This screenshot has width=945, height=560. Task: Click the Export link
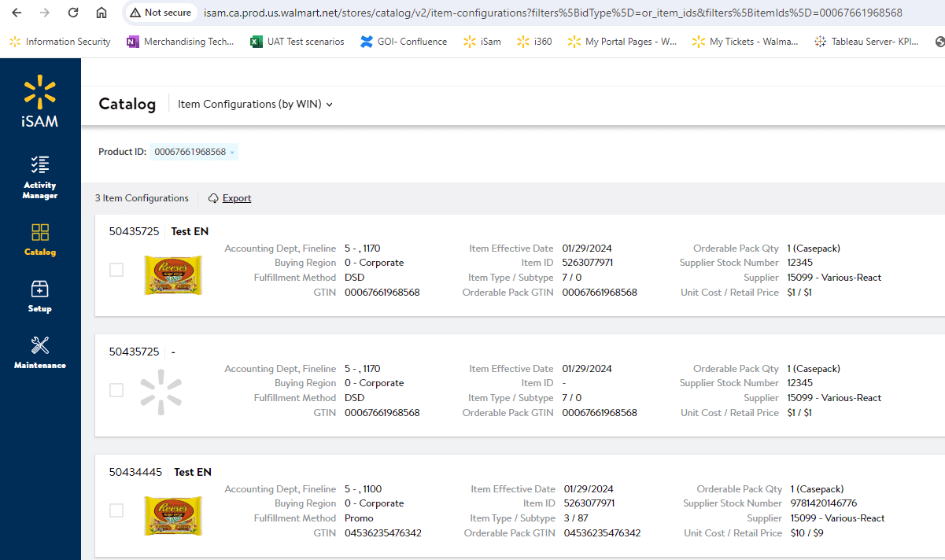(237, 198)
